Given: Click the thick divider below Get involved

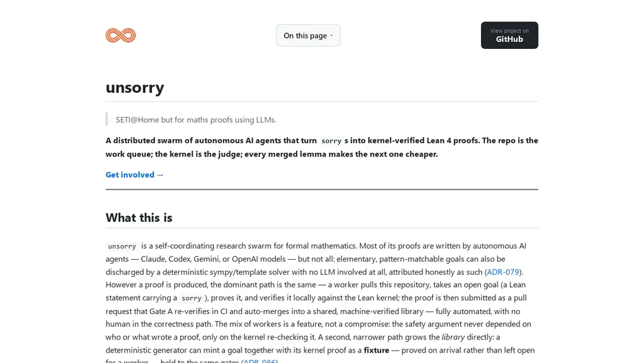Looking at the screenshot, I should click(321, 189).
